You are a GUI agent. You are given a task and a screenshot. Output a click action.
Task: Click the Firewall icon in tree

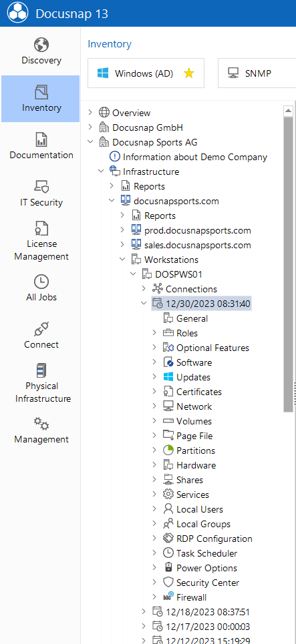pos(168,597)
